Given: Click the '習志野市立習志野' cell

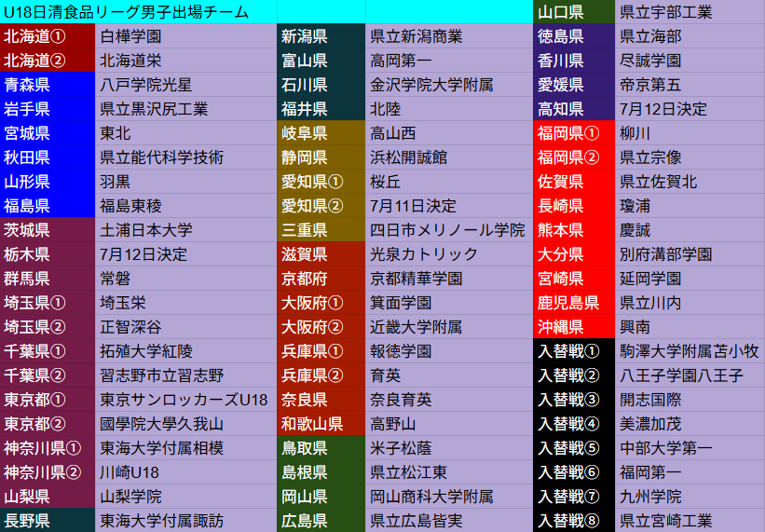Looking at the screenshot, I should [x=185, y=375].
